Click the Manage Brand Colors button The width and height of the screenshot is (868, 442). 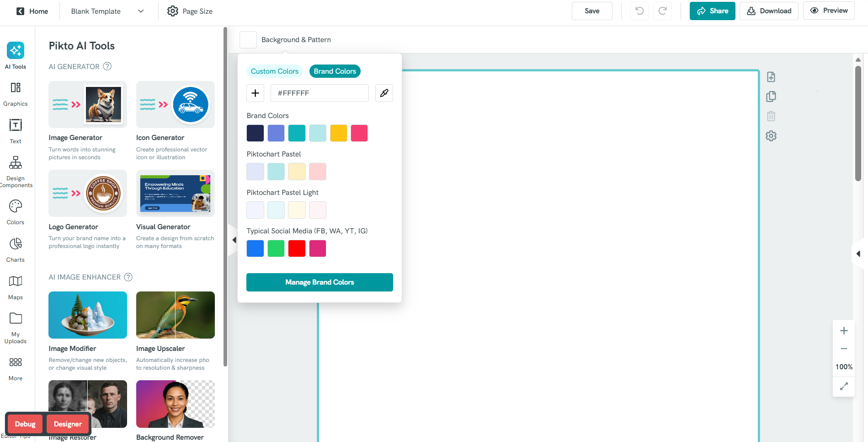(319, 282)
